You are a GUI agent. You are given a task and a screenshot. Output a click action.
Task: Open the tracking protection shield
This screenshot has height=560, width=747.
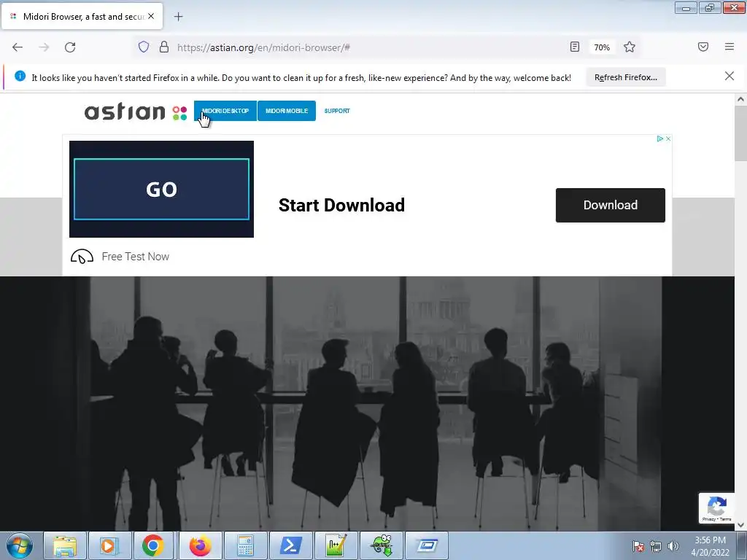point(144,47)
